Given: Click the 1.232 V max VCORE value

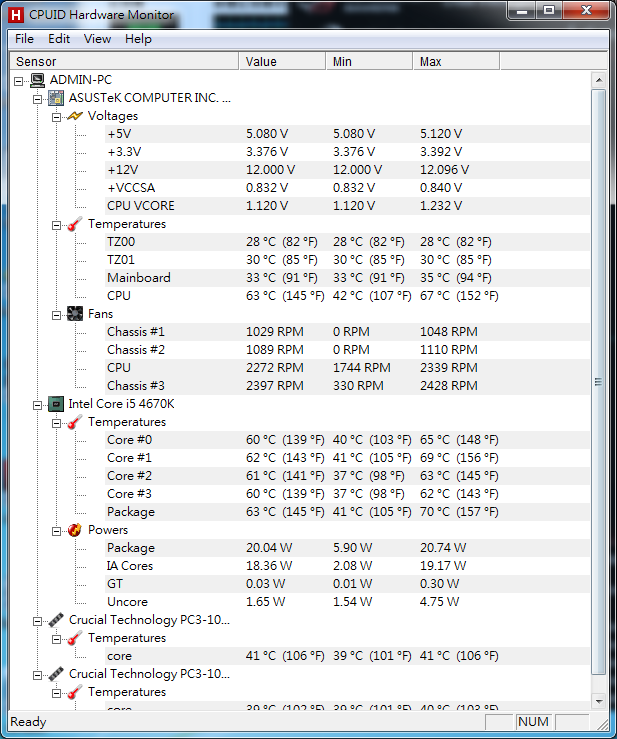Looking at the screenshot, I should click(441, 206).
